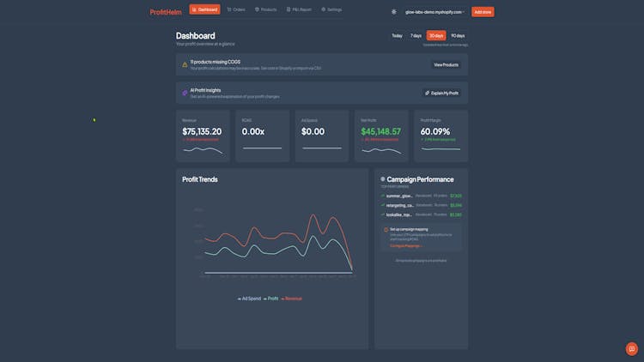
Task: Select the 7 days date range
Action: [416, 36]
